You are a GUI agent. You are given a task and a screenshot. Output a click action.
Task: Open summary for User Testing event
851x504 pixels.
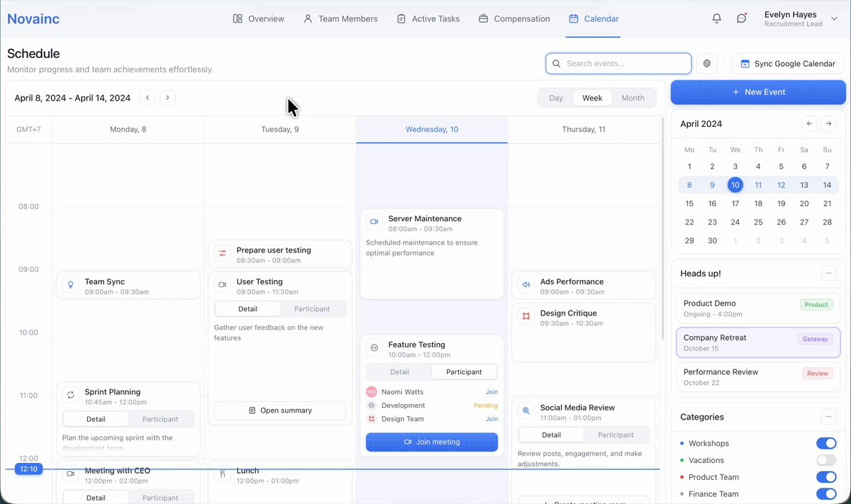pyautogui.click(x=280, y=410)
